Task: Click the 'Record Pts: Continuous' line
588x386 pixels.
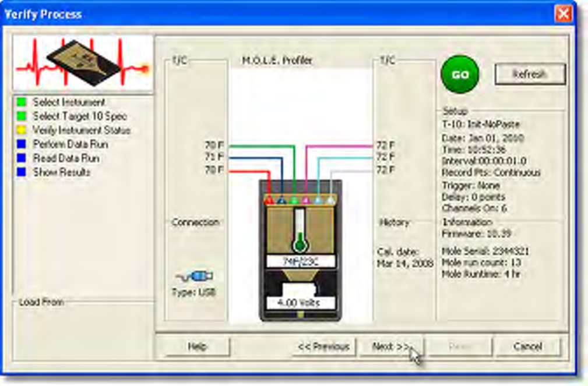Action: [x=491, y=173]
